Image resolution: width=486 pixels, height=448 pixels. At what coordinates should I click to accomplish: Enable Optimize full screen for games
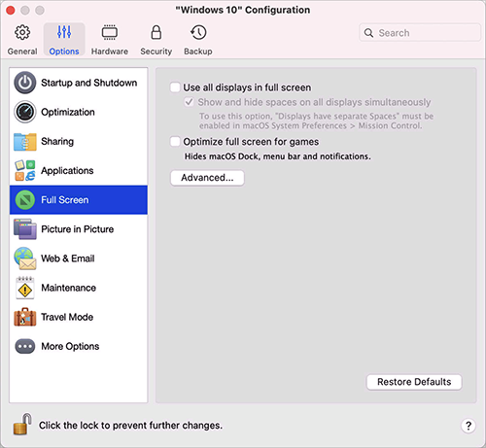[x=175, y=142]
